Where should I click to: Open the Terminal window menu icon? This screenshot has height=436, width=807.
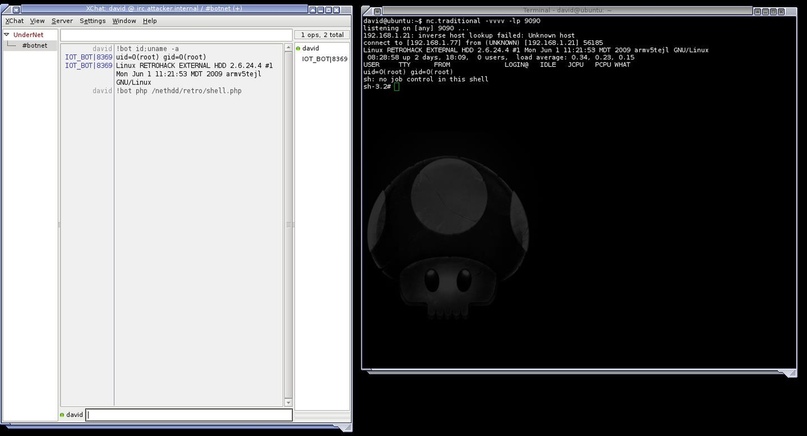(x=377, y=11)
